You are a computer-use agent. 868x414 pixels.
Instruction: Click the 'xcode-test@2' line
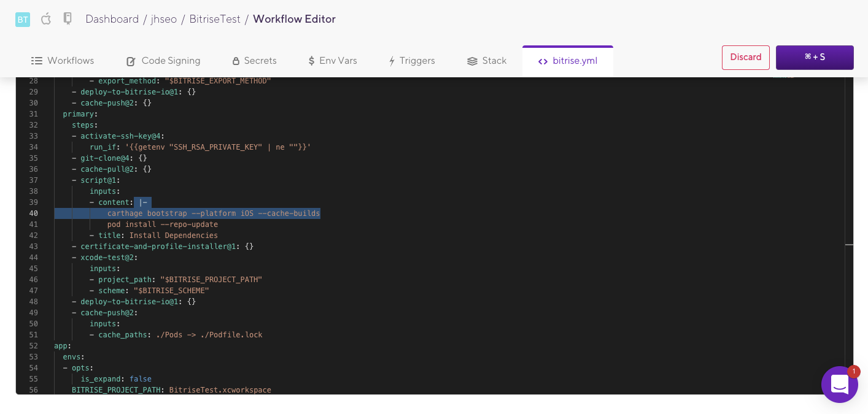[x=104, y=258]
